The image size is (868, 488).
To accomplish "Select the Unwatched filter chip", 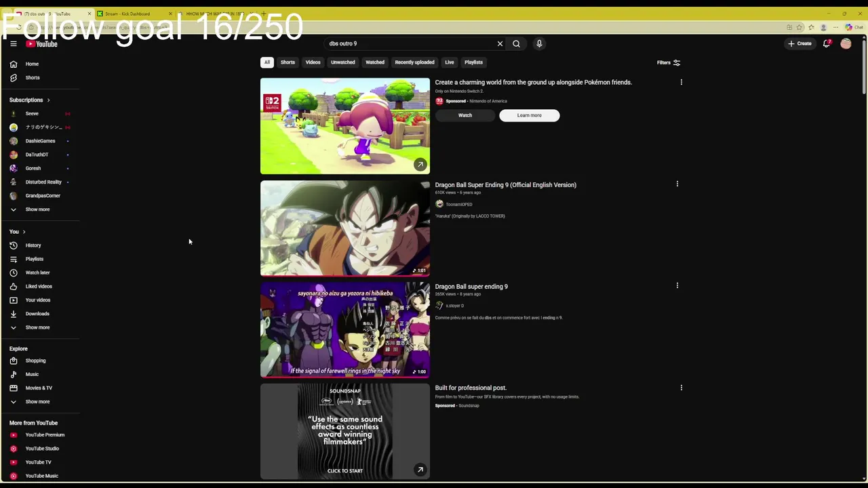I will point(342,62).
